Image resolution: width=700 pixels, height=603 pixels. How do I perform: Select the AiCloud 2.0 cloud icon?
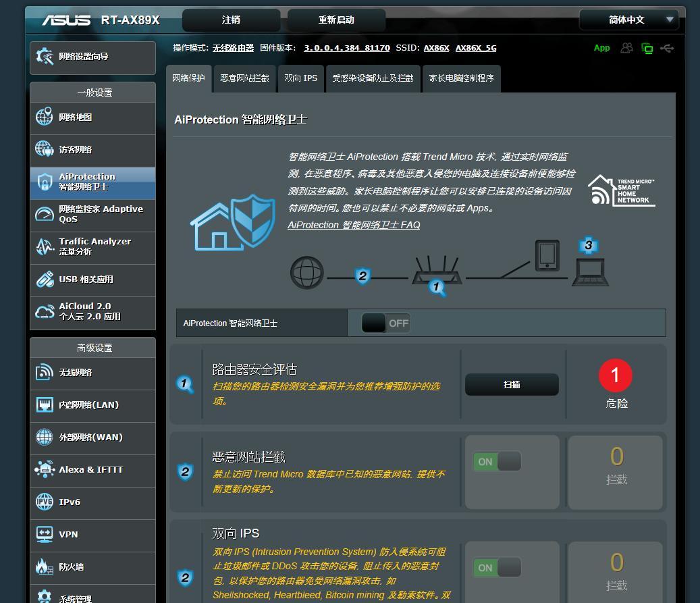[44, 311]
